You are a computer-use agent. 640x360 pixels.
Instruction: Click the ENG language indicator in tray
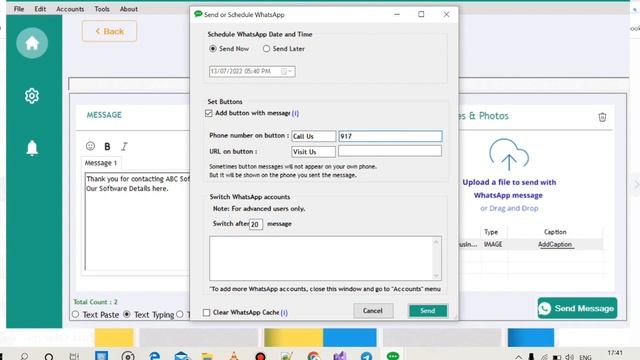(585, 358)
